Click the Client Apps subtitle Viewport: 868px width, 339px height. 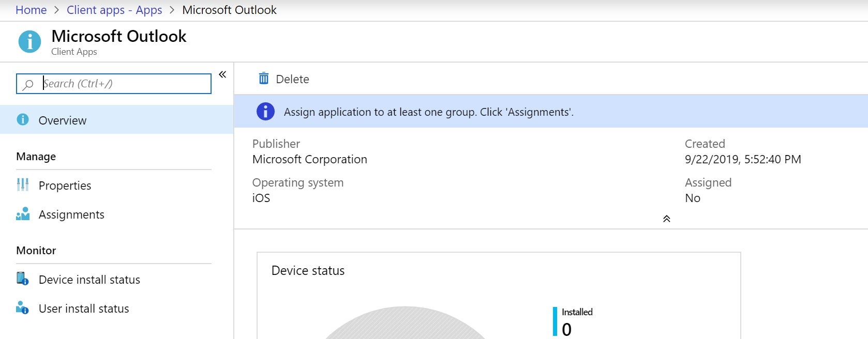click(x=74, y=52)
